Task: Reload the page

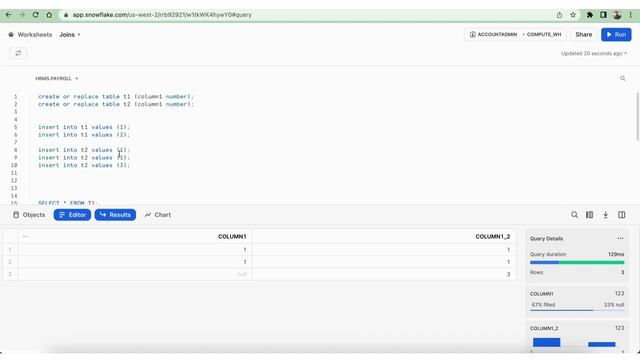Action: 36,15
